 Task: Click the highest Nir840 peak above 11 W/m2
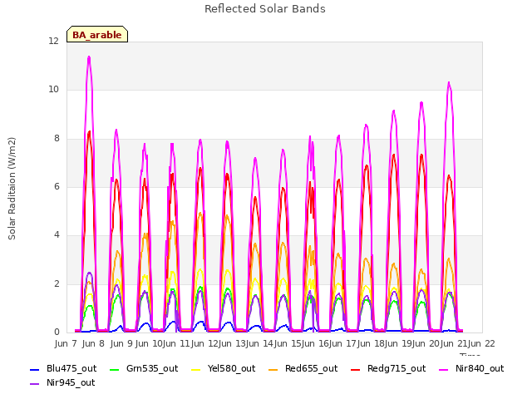click(x=89, y=57)
